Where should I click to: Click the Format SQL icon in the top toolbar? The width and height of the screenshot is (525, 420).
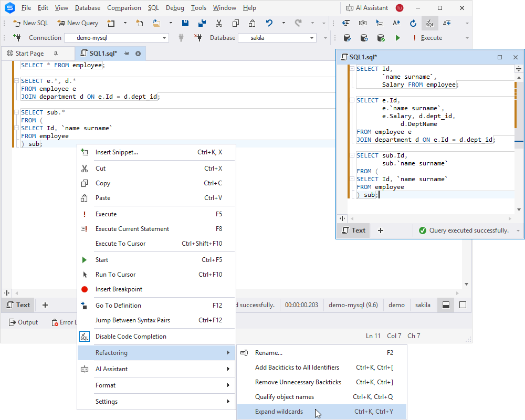click(346, 23)
